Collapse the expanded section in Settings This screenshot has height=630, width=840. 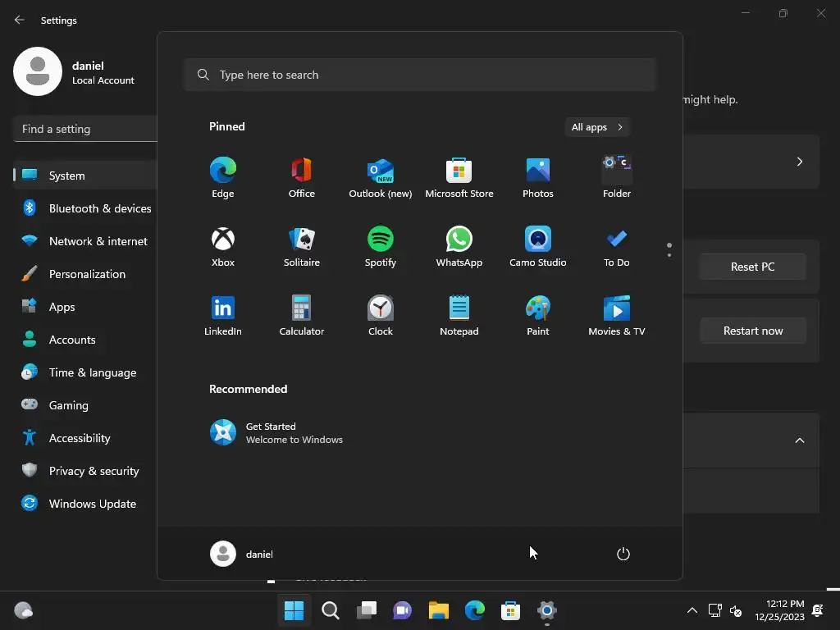pyautogui.click(x=799, y=441)
